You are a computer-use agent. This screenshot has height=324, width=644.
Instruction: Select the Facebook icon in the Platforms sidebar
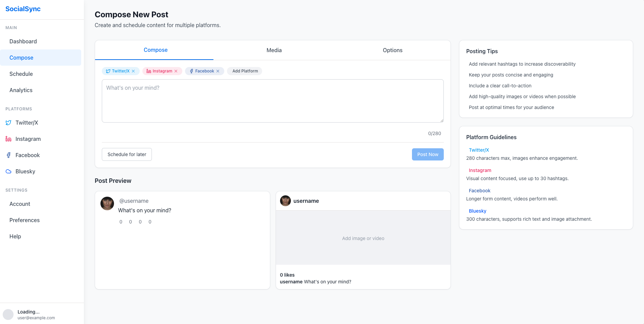pyautogui.click(x=8, y=155)
